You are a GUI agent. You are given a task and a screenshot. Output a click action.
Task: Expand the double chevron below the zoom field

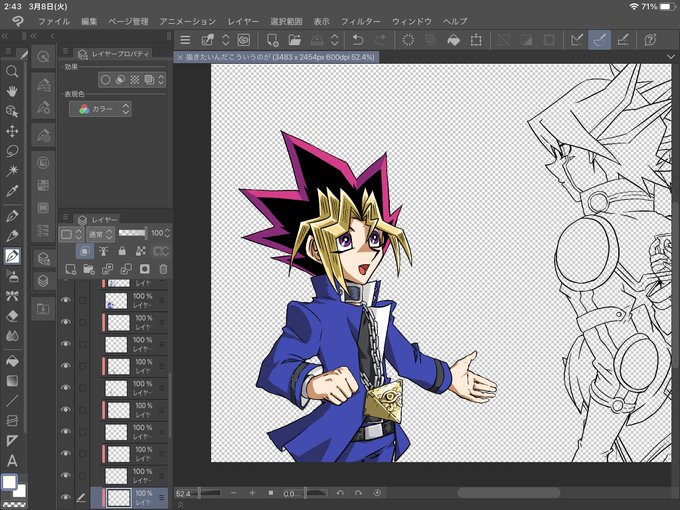pyautogui.click(x=180, y=504)
